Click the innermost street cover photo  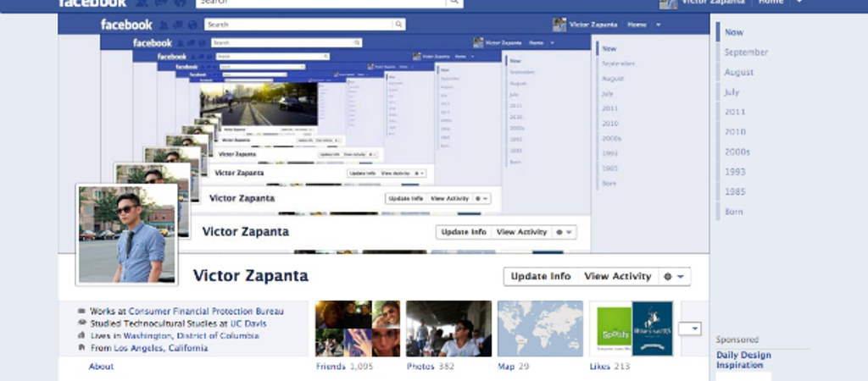pyautogui.click(x=259, y=103)
